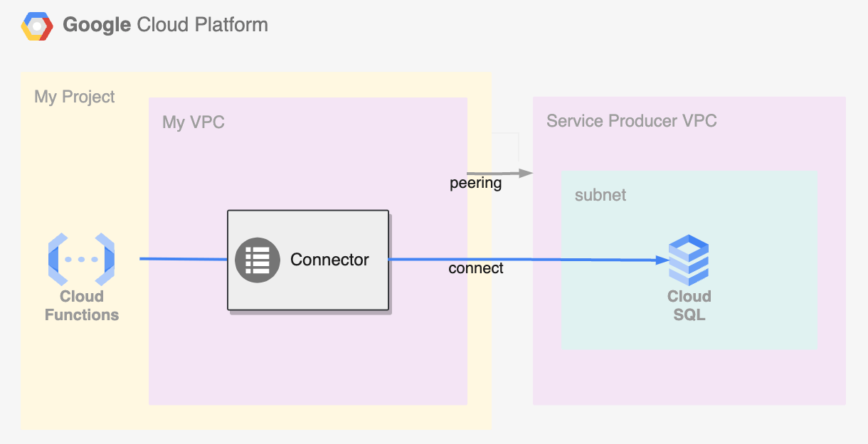Click the "Cloud SQL" caption text

click(689, 305)
